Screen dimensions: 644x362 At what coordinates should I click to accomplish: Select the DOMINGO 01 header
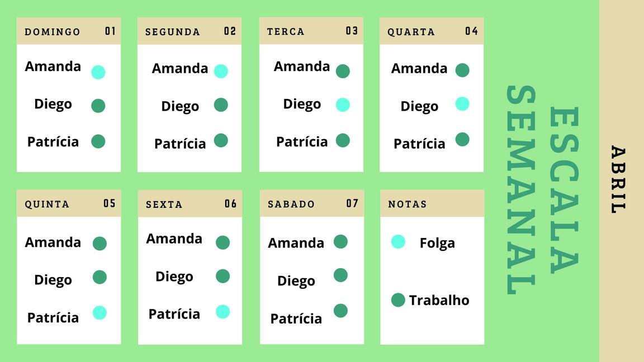tap(69, 31)
